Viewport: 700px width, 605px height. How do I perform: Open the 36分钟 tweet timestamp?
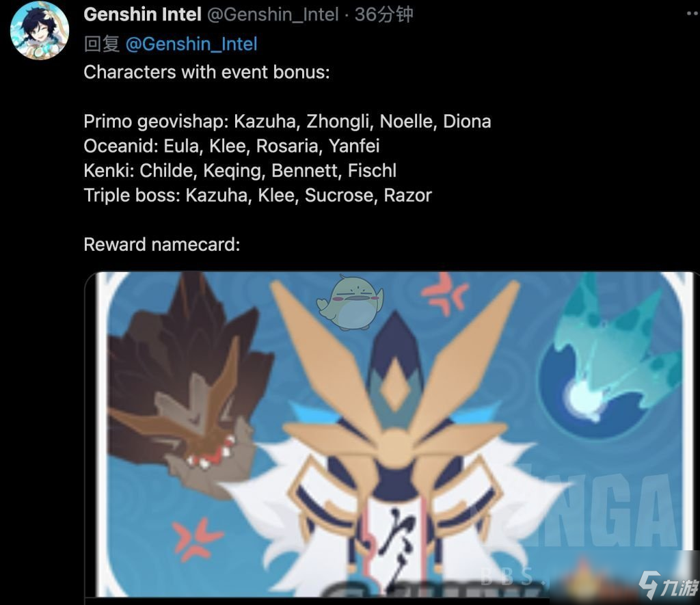384,15
